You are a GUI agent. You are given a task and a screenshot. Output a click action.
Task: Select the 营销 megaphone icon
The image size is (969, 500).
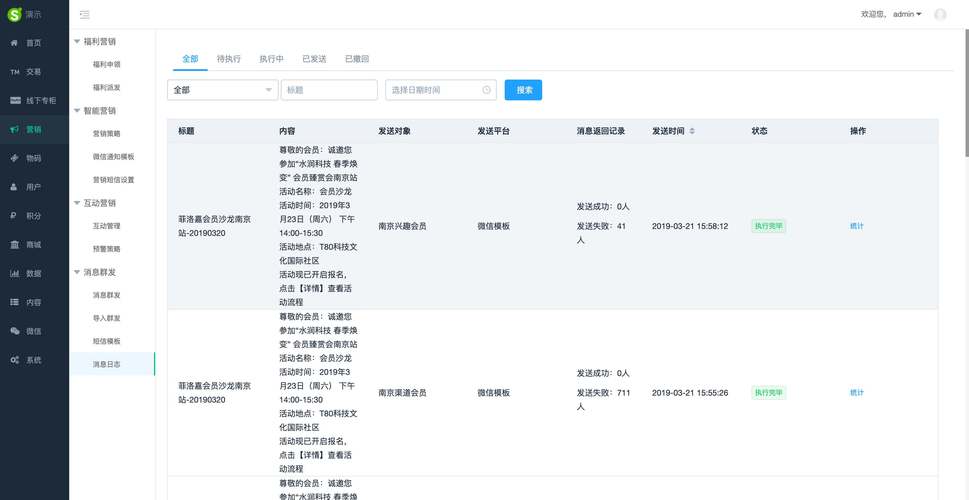[x=14, y=130]
